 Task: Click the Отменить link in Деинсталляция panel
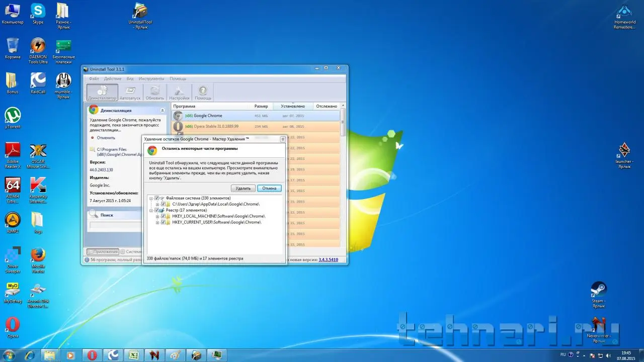coord(106,138)
